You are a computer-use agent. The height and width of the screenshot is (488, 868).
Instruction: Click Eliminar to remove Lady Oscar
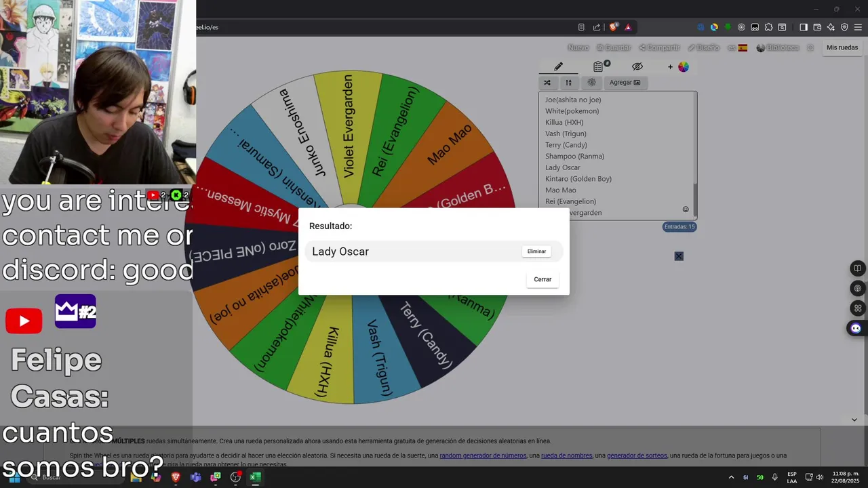tap(536, 251)
